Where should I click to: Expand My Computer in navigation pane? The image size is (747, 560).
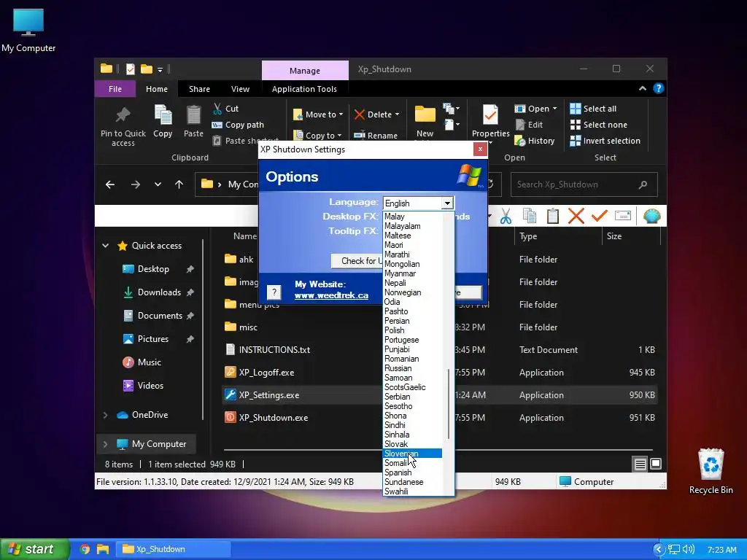click(105, 444)
